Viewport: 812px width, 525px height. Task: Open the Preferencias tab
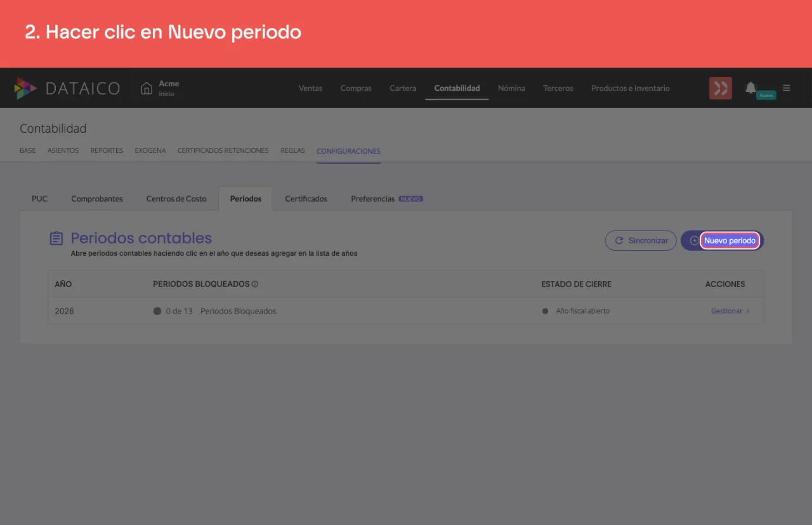click(386, 199)
